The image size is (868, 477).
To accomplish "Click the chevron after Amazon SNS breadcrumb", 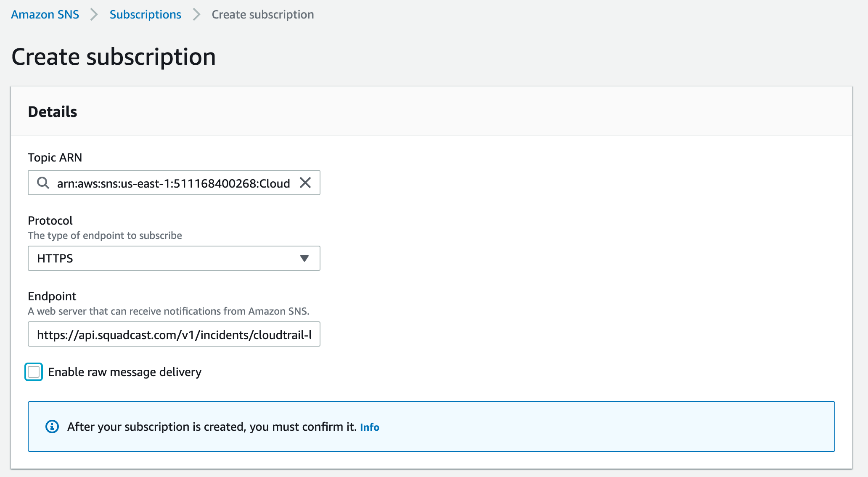I will [x=94, y=15].
